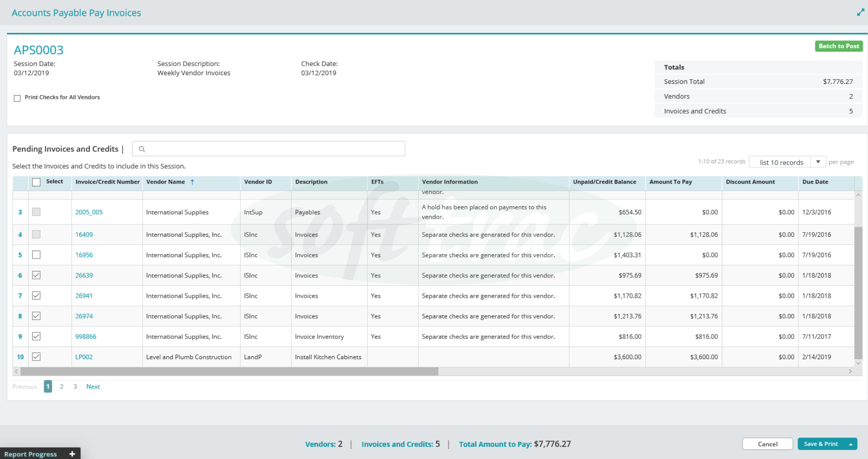This screenshot has height=459, width=868.
Task: Click the disabled checkbox for invoice 16409
Action: click(x=36, y=234)
